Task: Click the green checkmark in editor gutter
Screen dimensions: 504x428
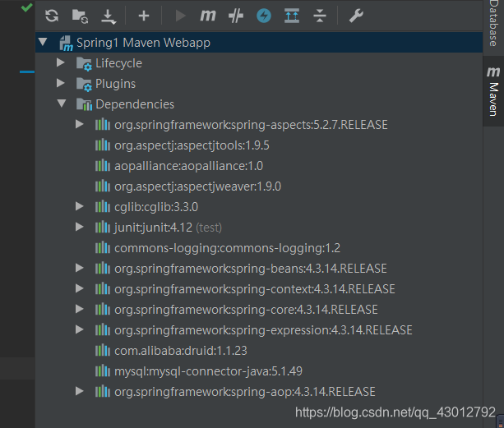Action: [26, 7]
